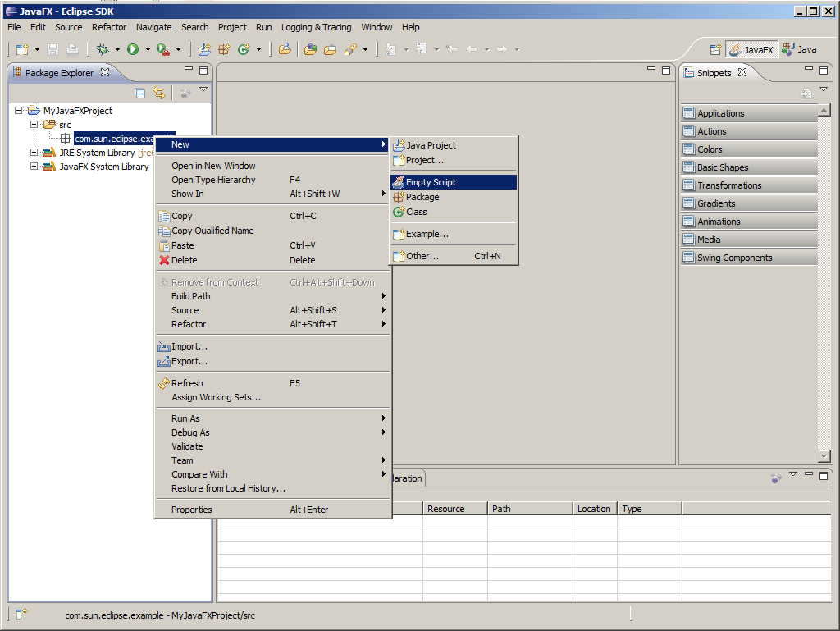Click the Open Perspective icon
Image resolution: width=840 pixels, height=631 pixels.
pyautogui.click(x=714, y=50)
